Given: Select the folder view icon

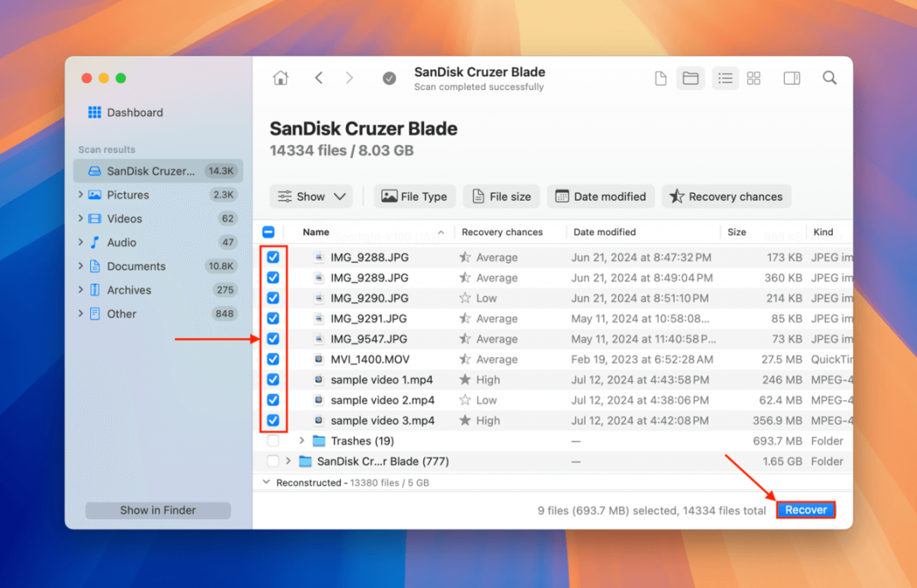Looking at the screenshot, I should (x=690, y=78).
